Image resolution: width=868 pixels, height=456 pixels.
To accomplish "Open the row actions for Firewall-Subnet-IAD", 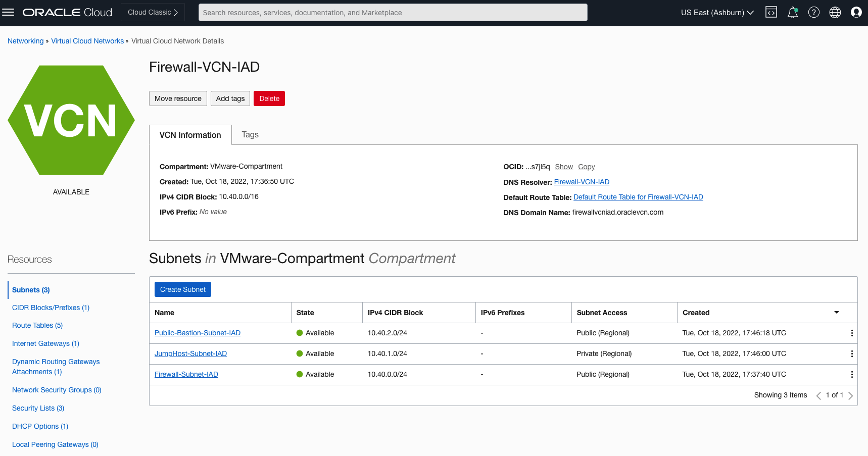I will 852,374.
